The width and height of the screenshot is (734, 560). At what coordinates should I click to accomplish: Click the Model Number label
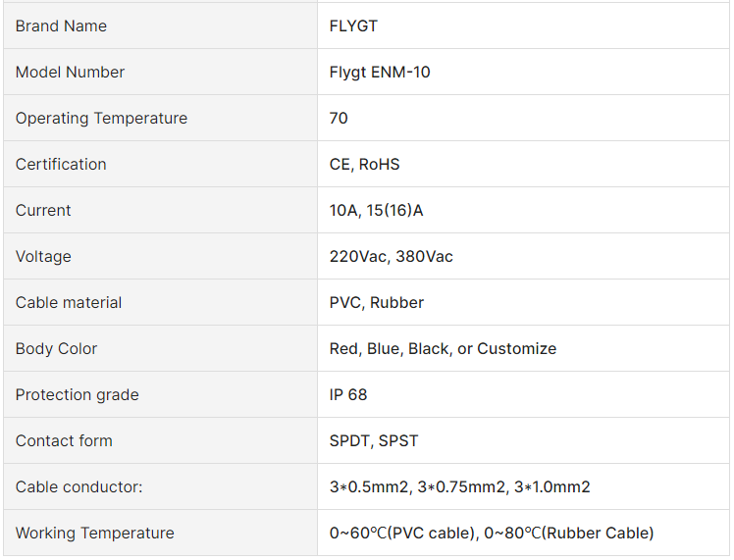70,73
